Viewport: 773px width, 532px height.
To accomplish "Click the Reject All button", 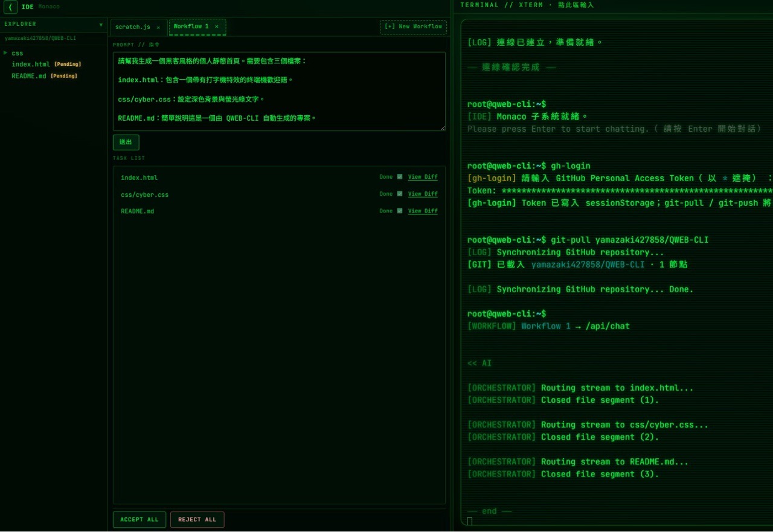I will pos(197,519).
